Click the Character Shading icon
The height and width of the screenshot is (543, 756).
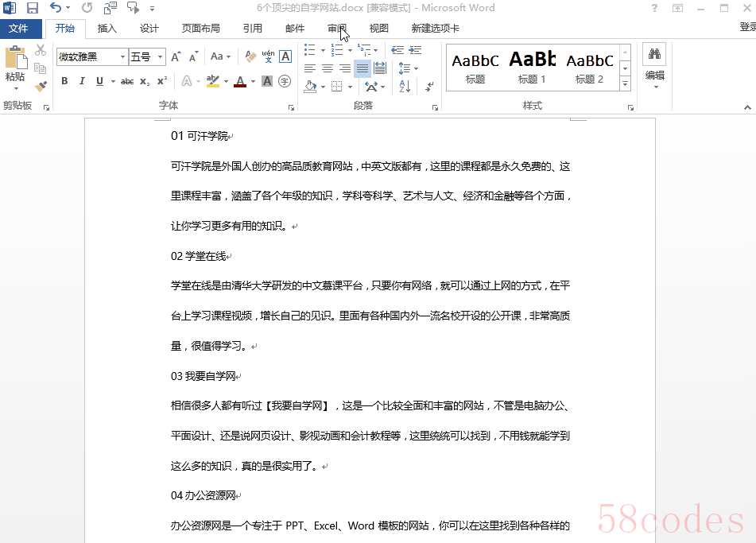coord(267,82)
